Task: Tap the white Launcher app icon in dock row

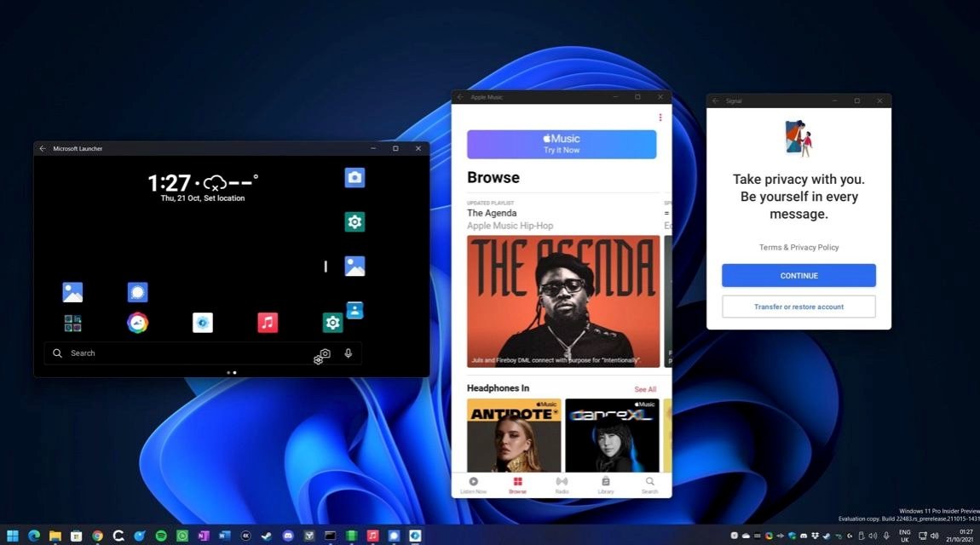Action: [203, 323]
